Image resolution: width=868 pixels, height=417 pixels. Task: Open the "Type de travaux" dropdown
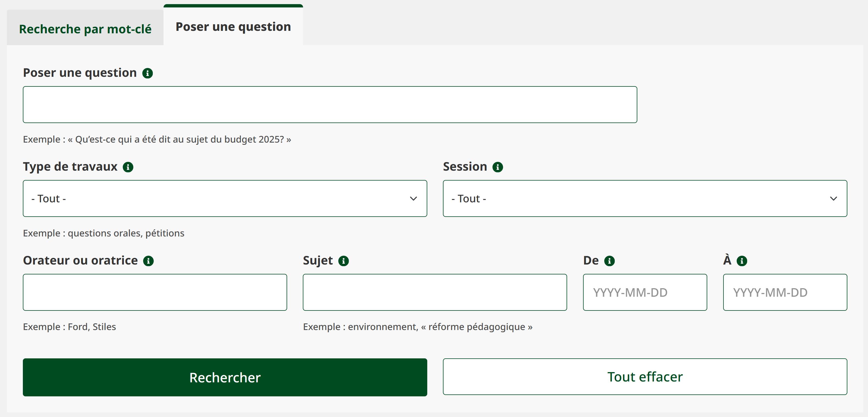(225, 198)
